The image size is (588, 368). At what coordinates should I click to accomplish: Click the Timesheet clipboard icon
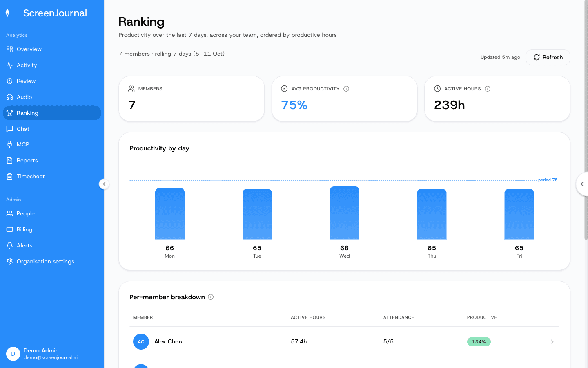[10, 176]
